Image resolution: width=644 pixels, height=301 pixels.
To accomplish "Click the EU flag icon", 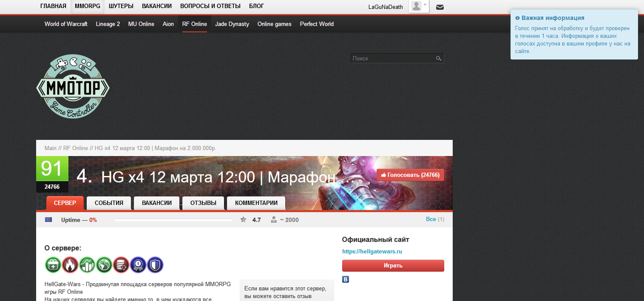I will (x=48, y=220).
